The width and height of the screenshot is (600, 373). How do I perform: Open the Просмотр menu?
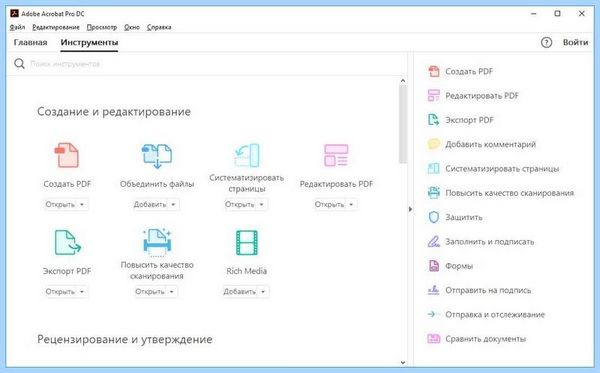[102, 27]
